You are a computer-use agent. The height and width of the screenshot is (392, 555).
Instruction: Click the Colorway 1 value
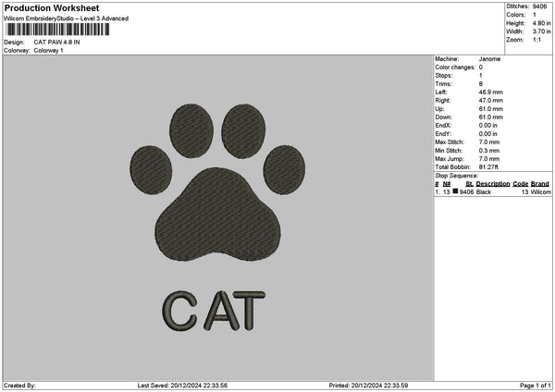(x=48, y=51)
